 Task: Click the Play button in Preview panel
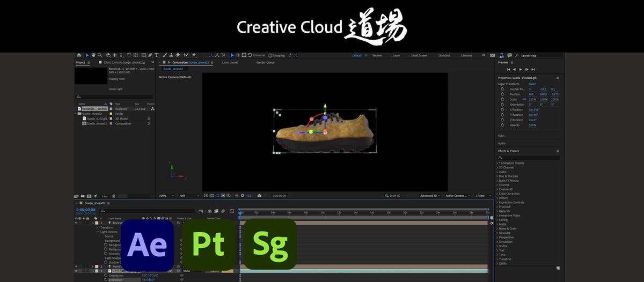(x=521, y=69)
